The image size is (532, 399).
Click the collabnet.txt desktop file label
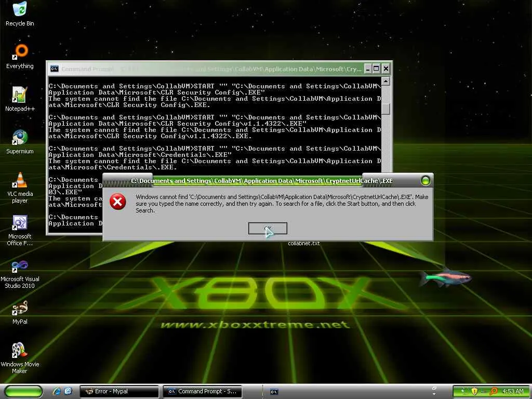coord(303,243)
